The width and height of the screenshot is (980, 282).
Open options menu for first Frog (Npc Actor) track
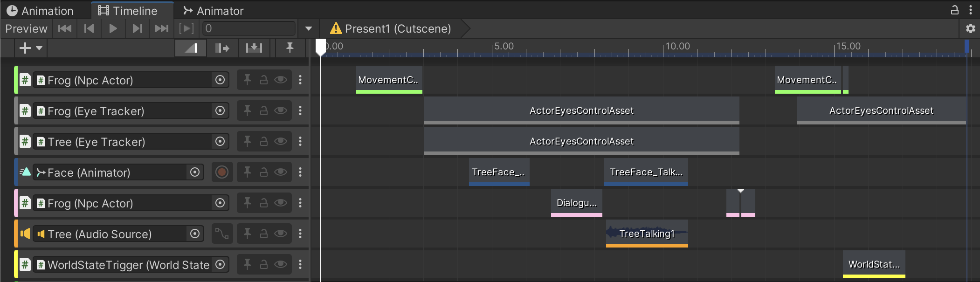click(x=300, y=80)
